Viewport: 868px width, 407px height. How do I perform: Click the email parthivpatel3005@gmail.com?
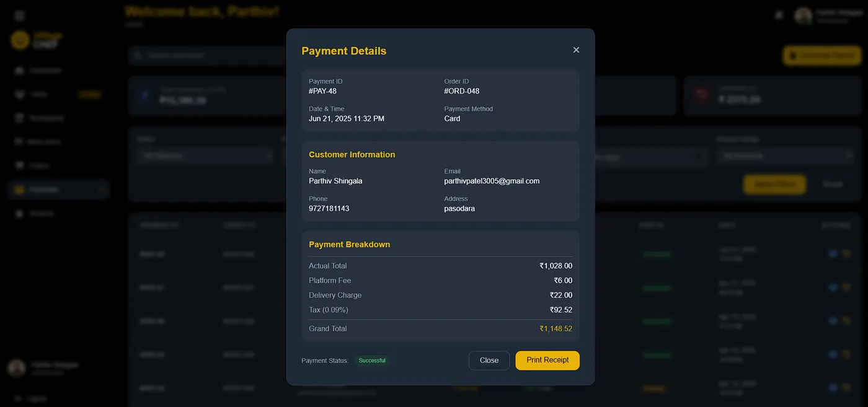(x=492, y=181)
